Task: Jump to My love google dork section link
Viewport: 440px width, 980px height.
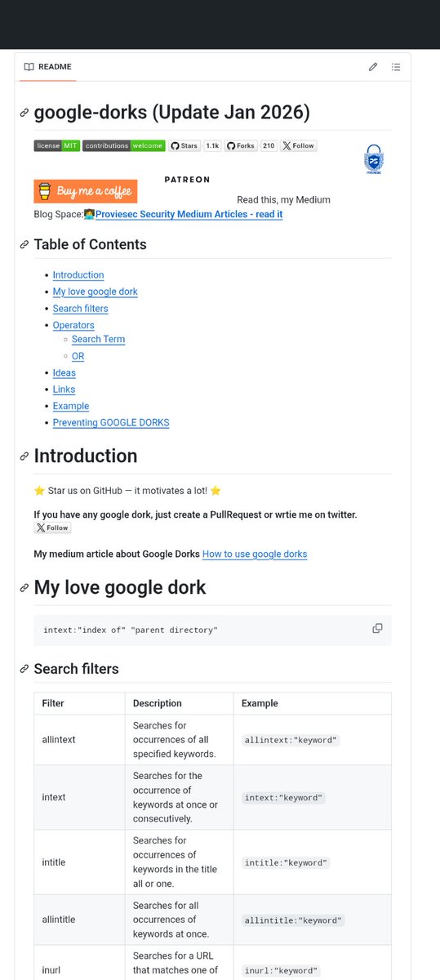Action: point(95,292)
